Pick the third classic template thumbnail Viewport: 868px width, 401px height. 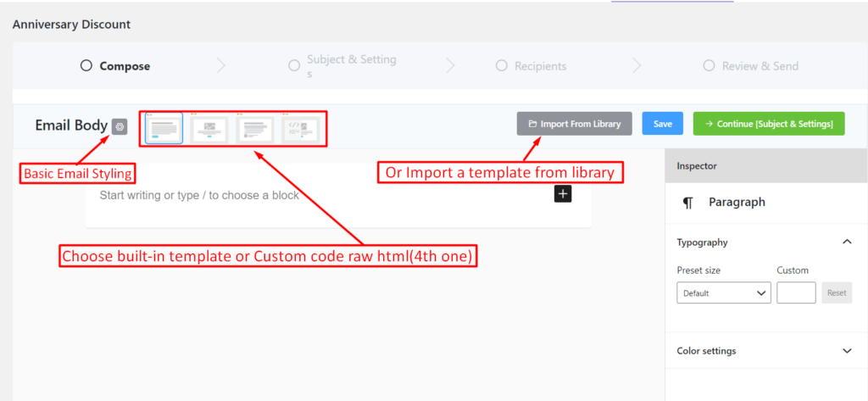pos(254,129)
